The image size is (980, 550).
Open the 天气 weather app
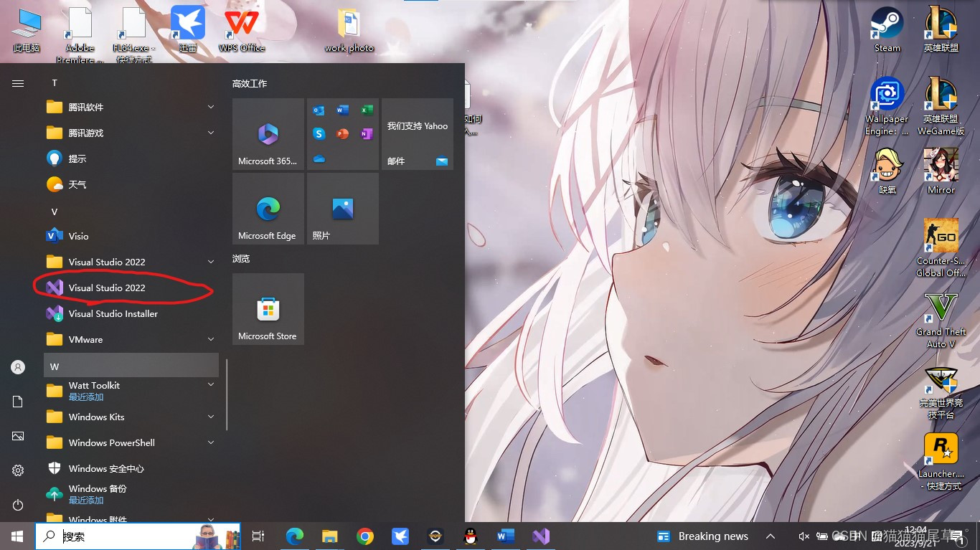click(x=131, y=184)
